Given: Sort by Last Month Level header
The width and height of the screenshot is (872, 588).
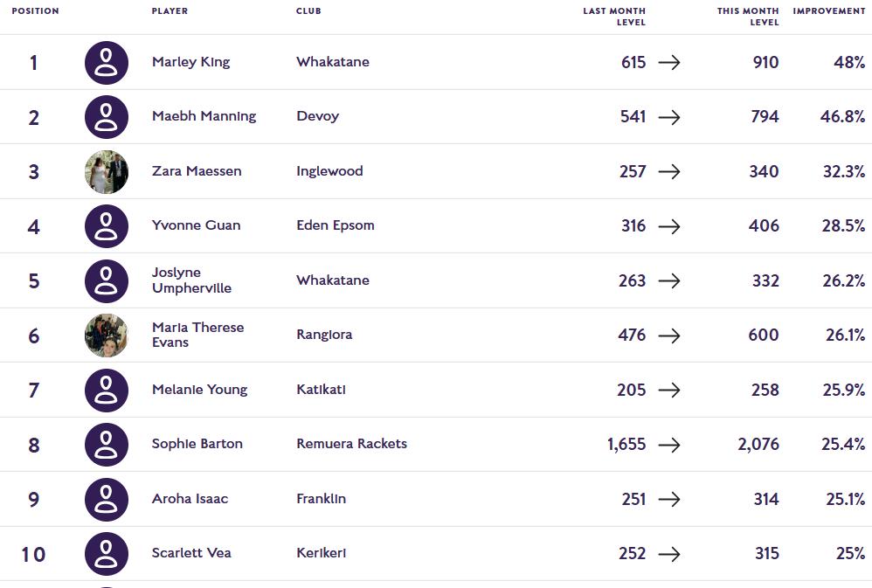Looking at the screenshot, I should point(614,17).
